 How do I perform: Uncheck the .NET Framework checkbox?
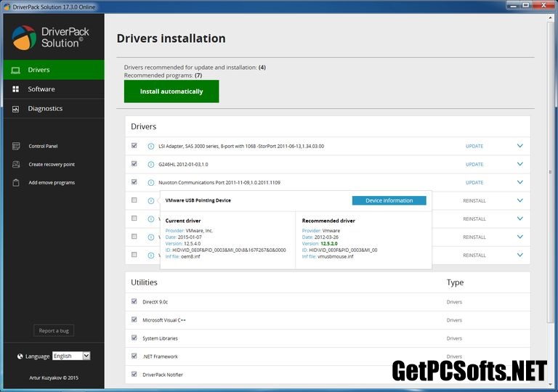point(134,356)
